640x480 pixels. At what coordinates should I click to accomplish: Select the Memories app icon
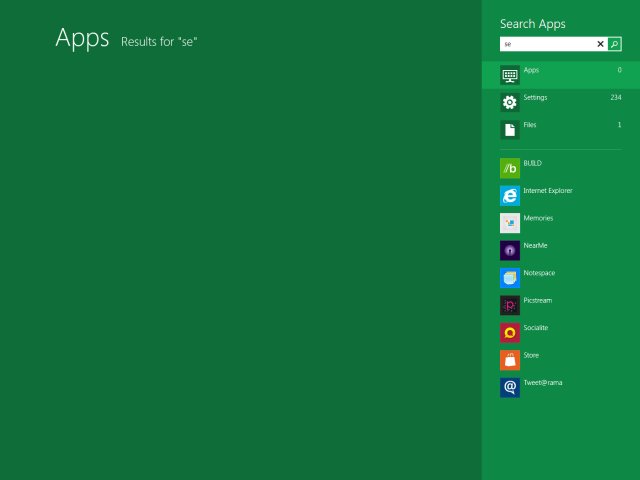pyautogui.click(x=510, y=223)
